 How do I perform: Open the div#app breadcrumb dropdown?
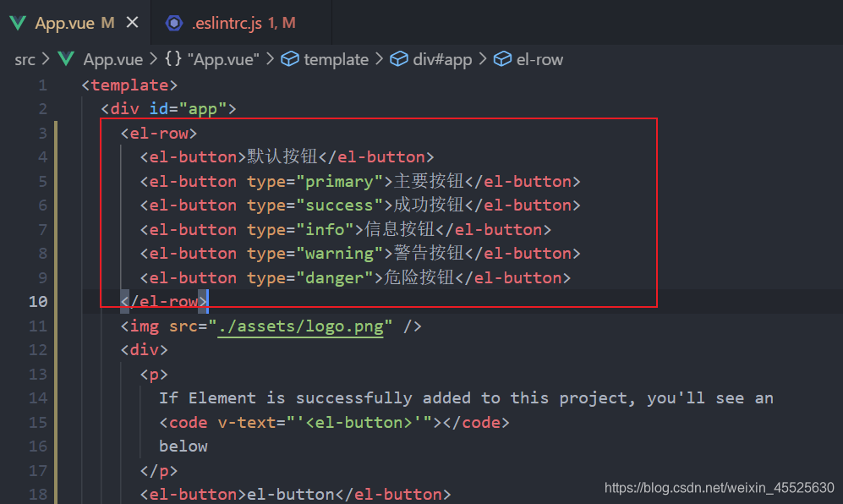(x=442, y=59)
